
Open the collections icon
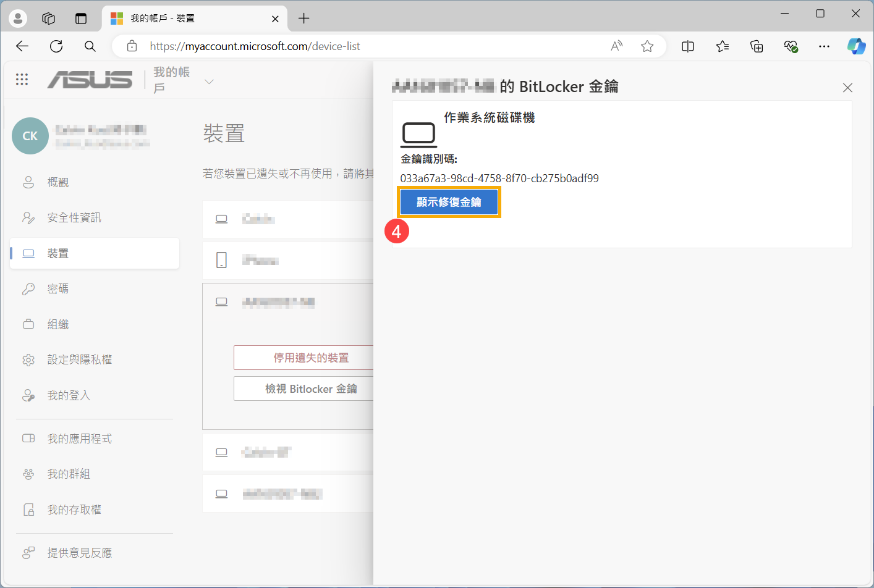757,46
